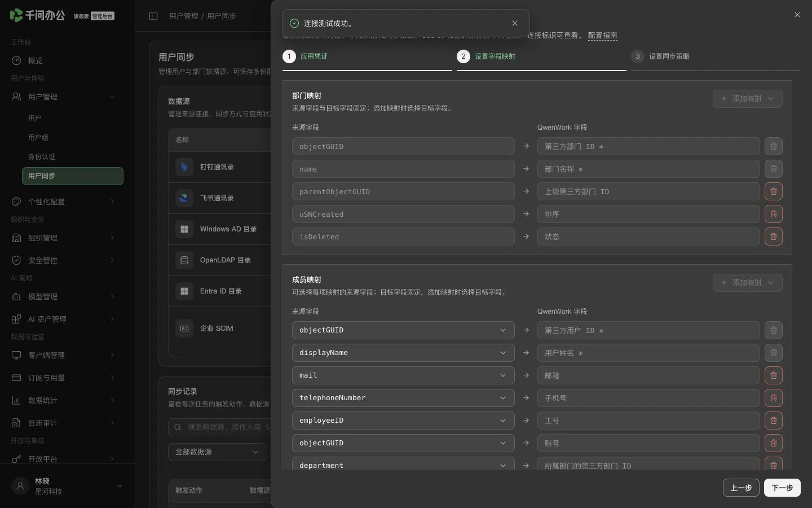Image resolution: width=812 pixels, height=508 pixels.
Task: Delete the mail member mapping row
Action: [x=773, y=375]
